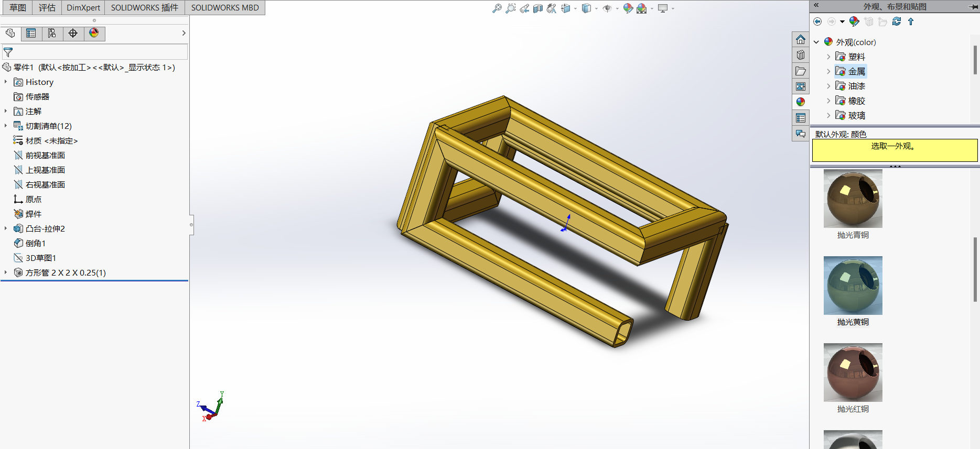Toggle the Section View tool
This screenshot has height=449, width=980.
tap(538, 8)
